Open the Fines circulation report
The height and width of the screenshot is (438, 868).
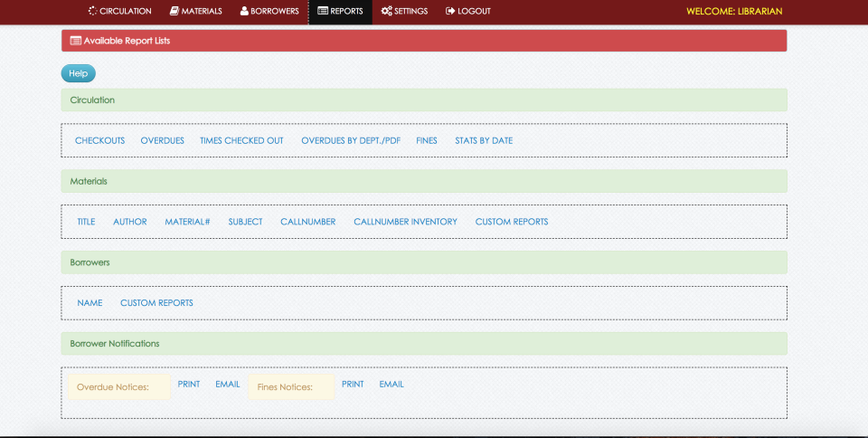(427, 140)
